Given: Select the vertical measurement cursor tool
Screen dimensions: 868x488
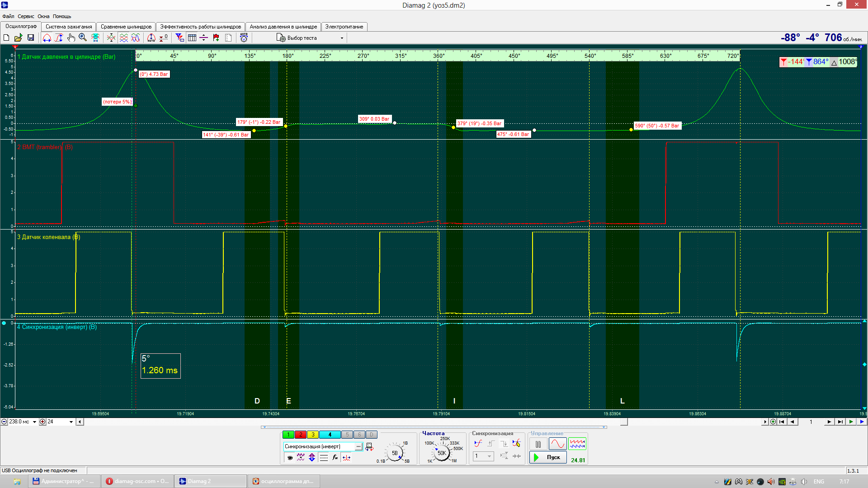Looking at the screenshot, I should tap(59, 38).
